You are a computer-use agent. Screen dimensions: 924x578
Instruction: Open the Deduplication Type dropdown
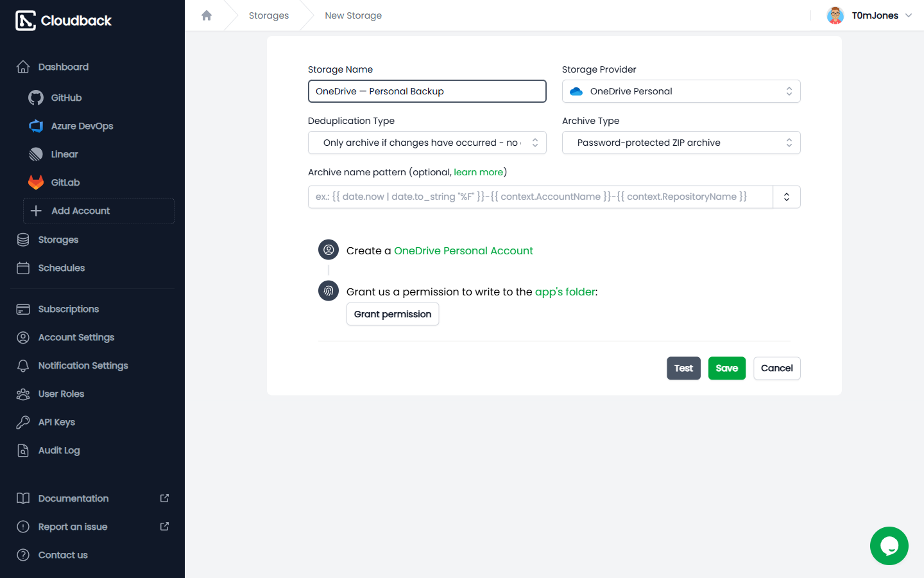427,143
